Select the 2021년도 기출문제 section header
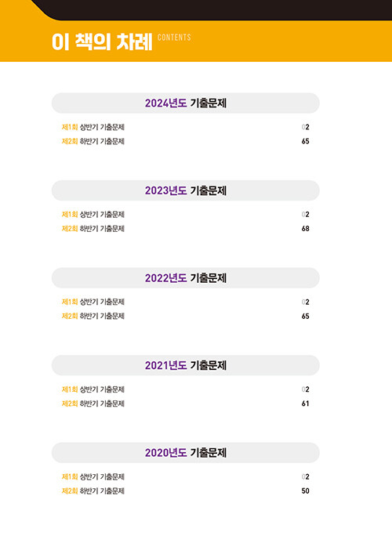The width and height of the screenshot is (392, 536). tap(185, 365)
